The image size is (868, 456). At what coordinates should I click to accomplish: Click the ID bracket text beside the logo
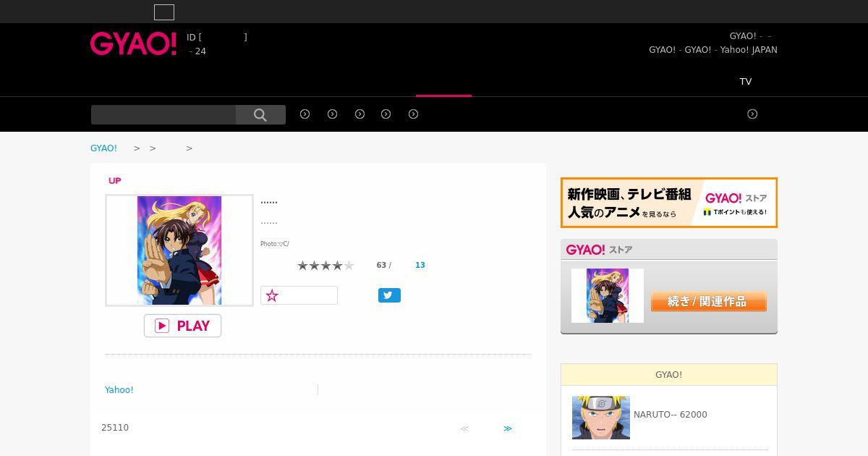217,37
